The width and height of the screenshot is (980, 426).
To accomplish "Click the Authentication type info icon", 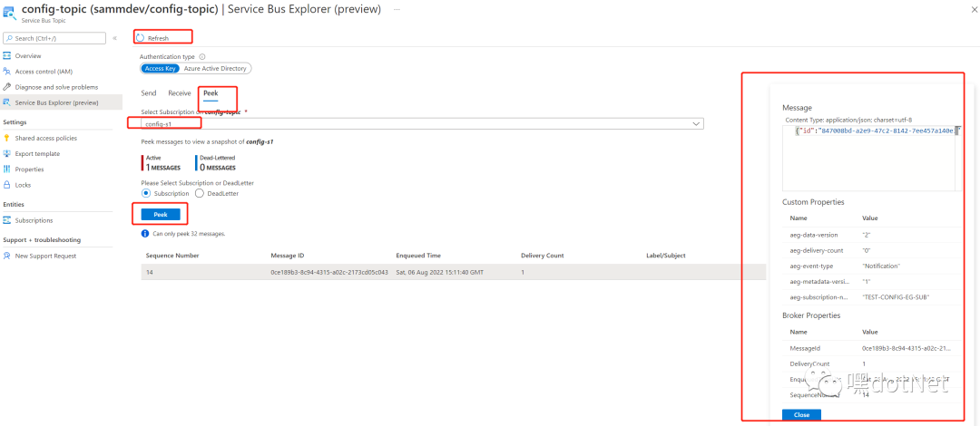I will (201, 57).
